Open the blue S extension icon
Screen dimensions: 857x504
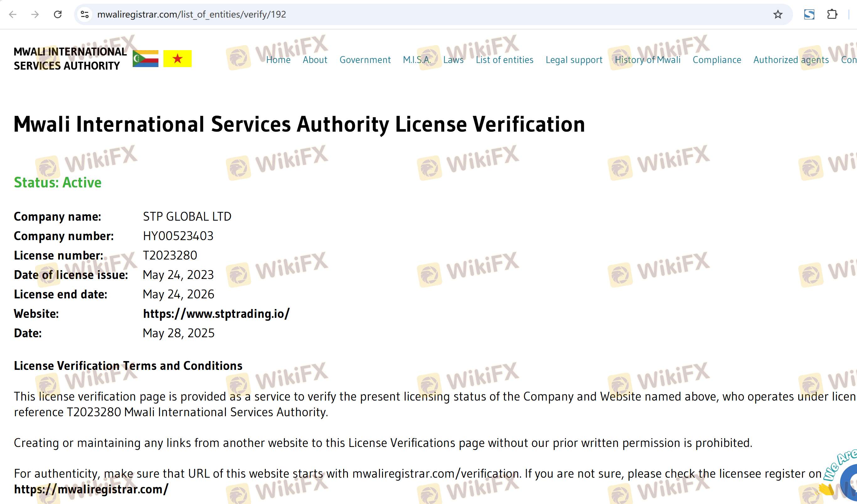(809, 14)
